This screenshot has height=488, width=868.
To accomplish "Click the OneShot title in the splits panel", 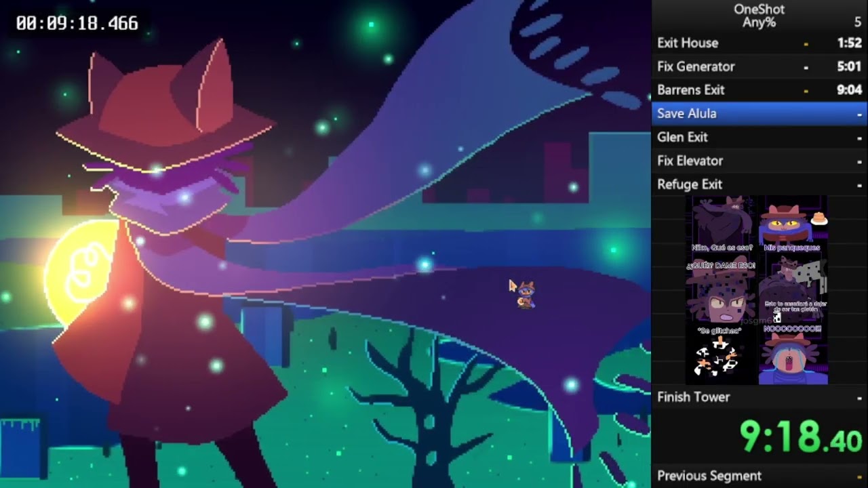I will 759,9.
